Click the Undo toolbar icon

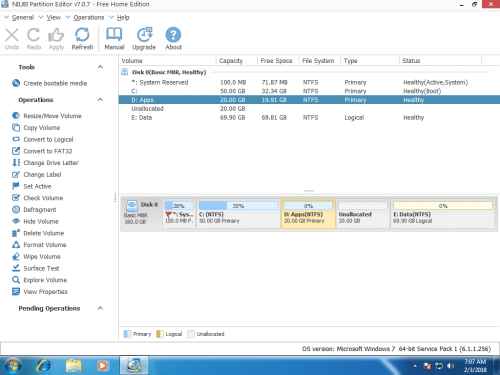coord(12,35)
